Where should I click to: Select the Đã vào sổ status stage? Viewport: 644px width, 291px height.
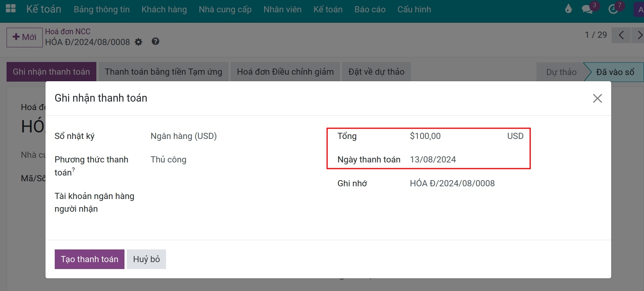pos(615,72)
